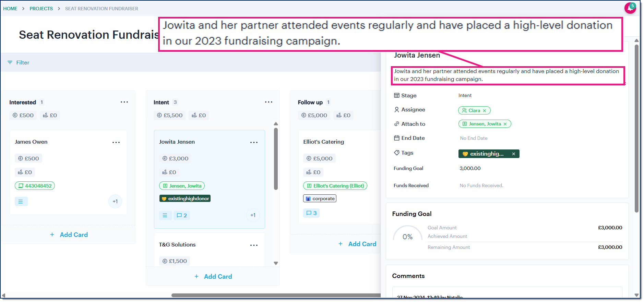The height and width of the screenshot is (302, 644).
Task: Select the James Owen card title
Action: (x=31, y=142)
